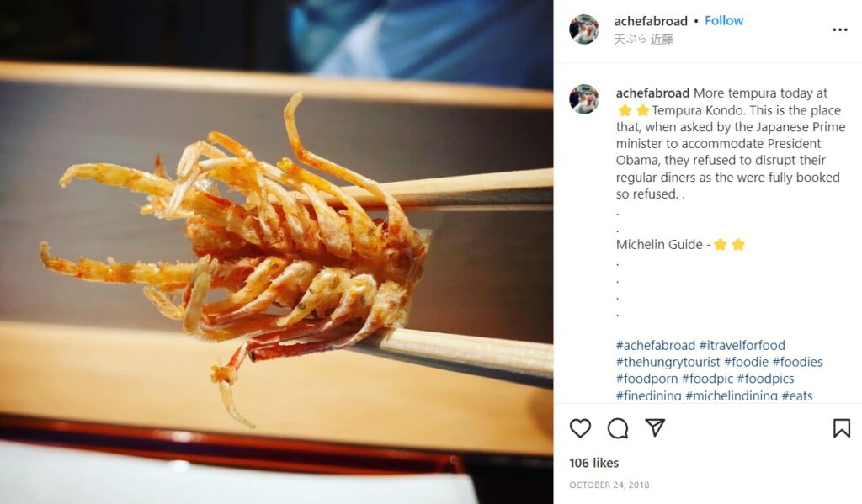Screen dimensions: 862x504
Task: Open the 天ぷら 近藤 location tag
Action: point(643,39)
